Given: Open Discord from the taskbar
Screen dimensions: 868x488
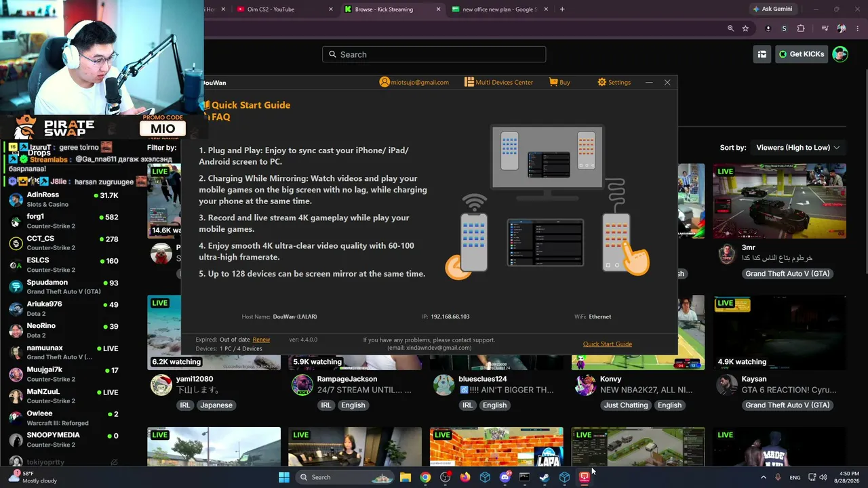Looking at the screenshot, I should coord(505,477).
